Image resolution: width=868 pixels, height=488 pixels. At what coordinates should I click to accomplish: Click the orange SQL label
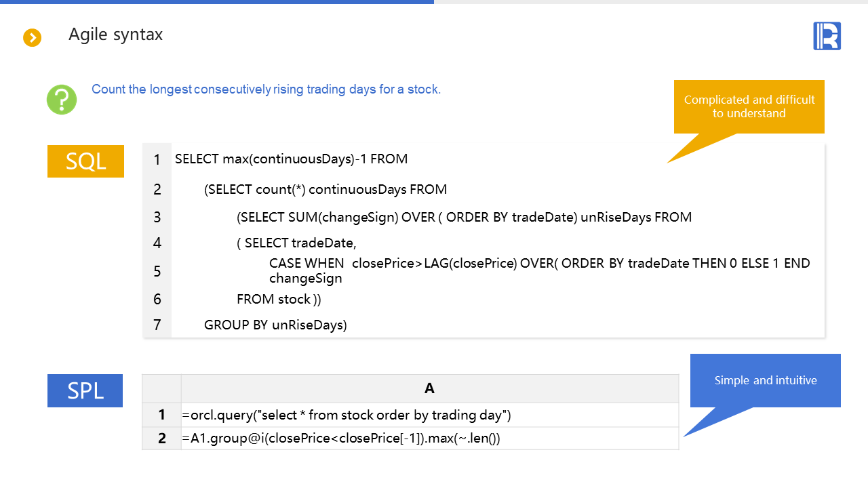85,161
